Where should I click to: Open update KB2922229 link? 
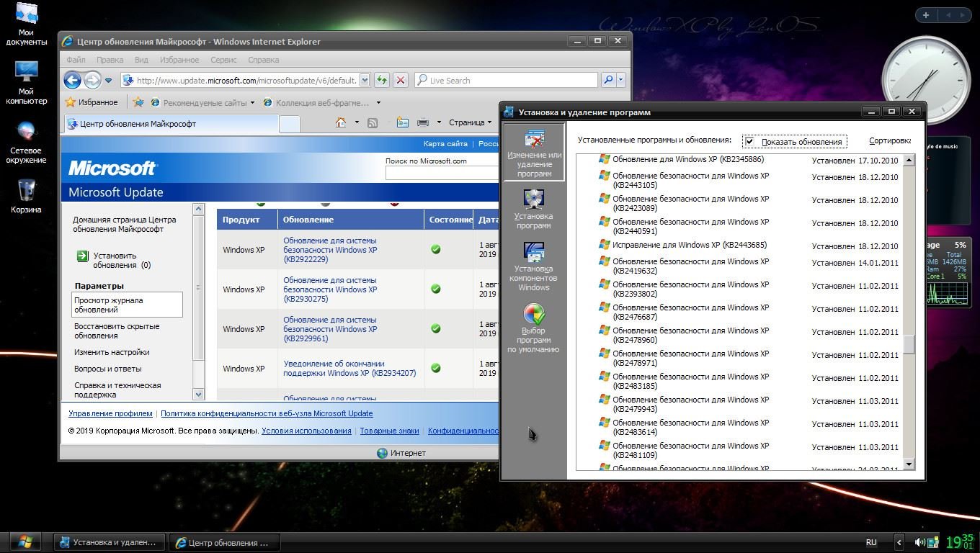tap(330, 250)
